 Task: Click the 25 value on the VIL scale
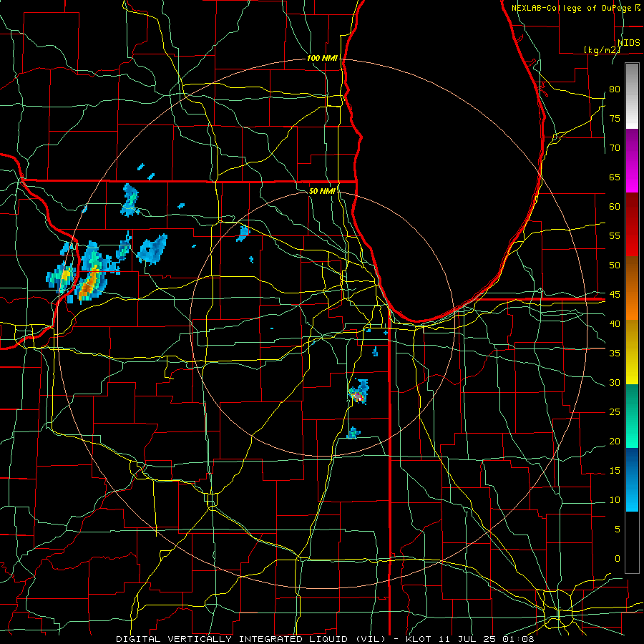(615, 412)
